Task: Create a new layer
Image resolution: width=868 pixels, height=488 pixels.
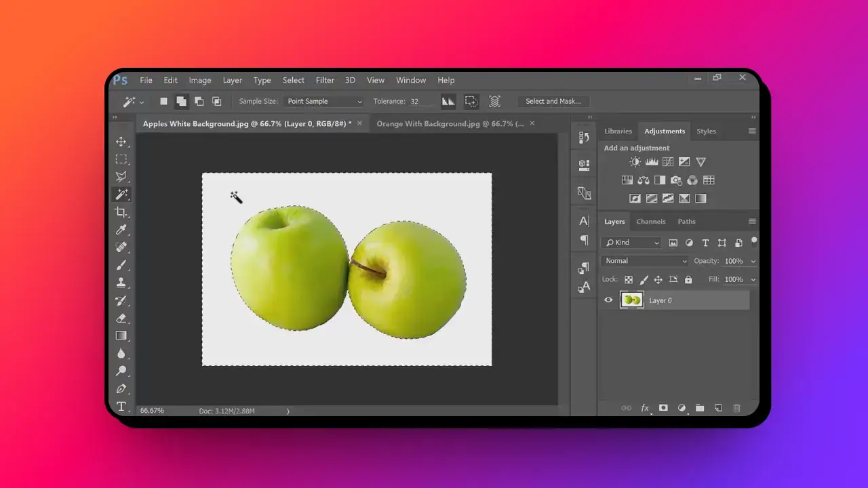Action: click(x=718, y=407)
